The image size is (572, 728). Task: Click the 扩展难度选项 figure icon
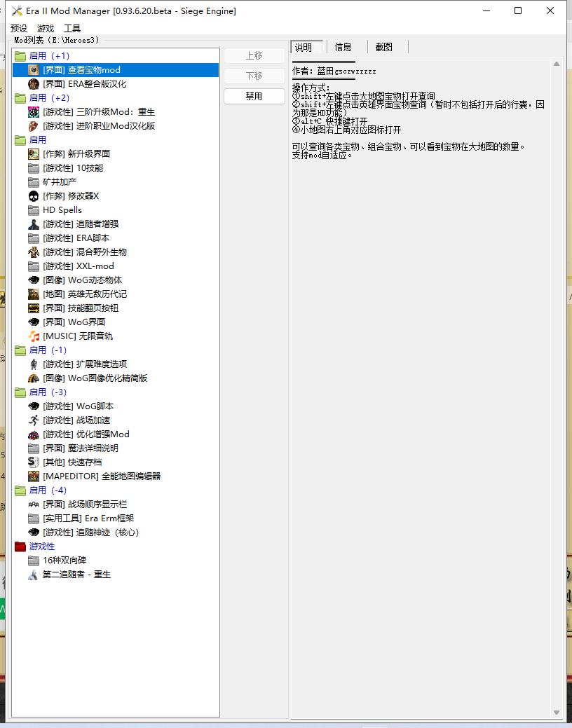point(34,364)
